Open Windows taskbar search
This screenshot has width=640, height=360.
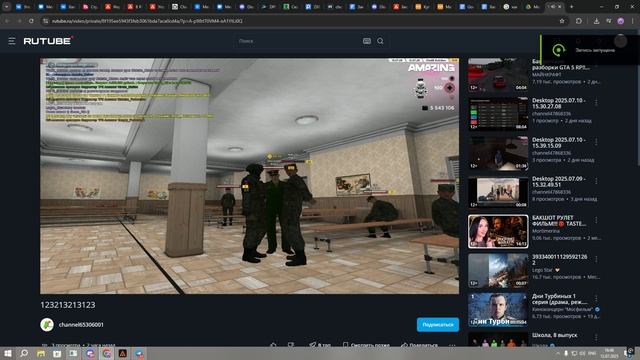click(24, 353)
